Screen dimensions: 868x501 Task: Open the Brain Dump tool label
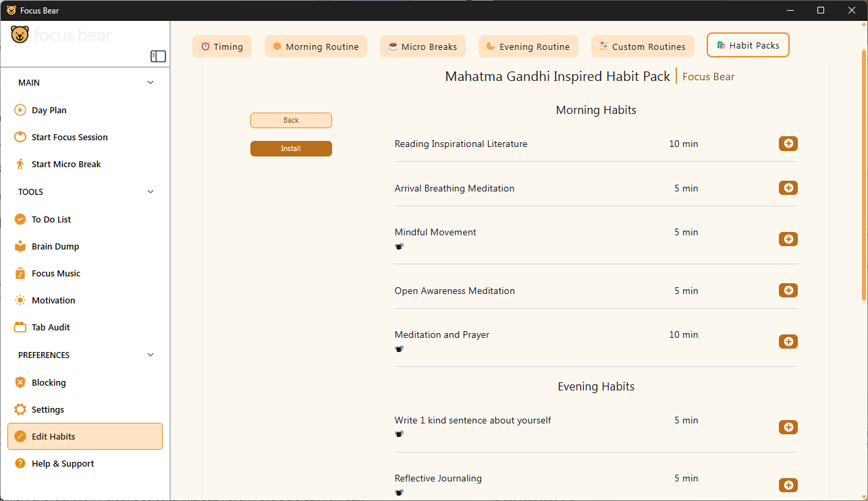(x=55, y=246)
